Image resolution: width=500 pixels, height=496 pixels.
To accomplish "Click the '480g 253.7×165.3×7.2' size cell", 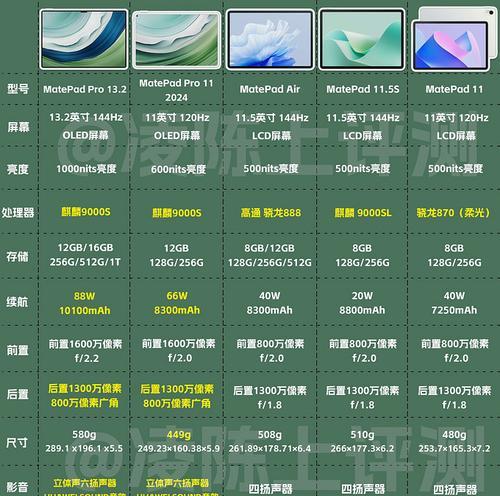I will click(x=454, y=442).
